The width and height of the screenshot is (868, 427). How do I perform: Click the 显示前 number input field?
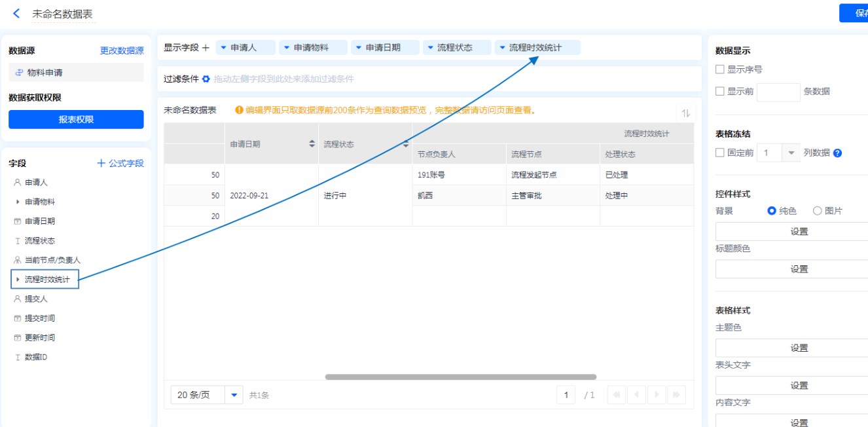click(778, 92)
